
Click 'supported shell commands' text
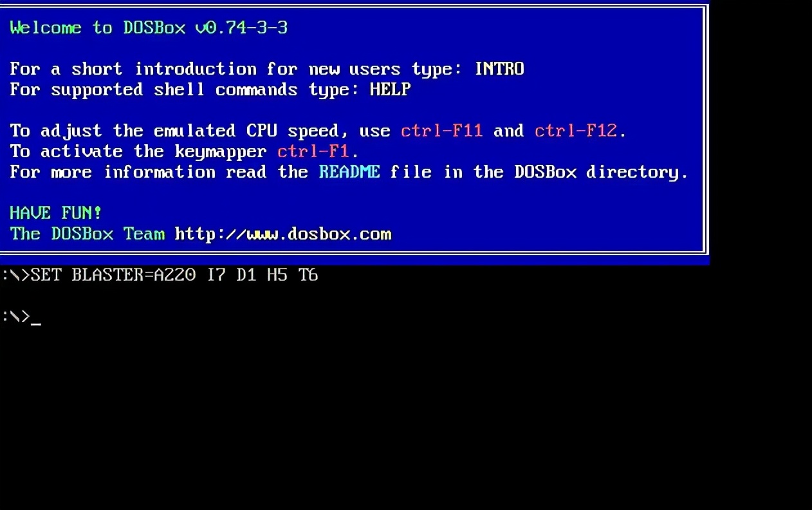174,90
